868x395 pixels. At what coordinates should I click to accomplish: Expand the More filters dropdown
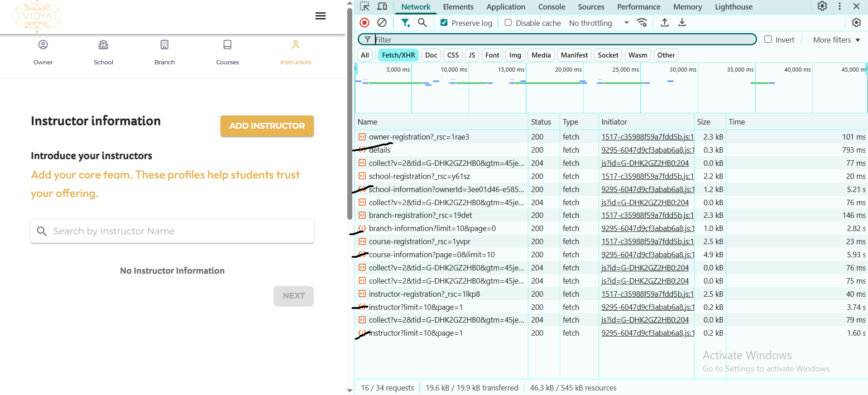point(836,40)
